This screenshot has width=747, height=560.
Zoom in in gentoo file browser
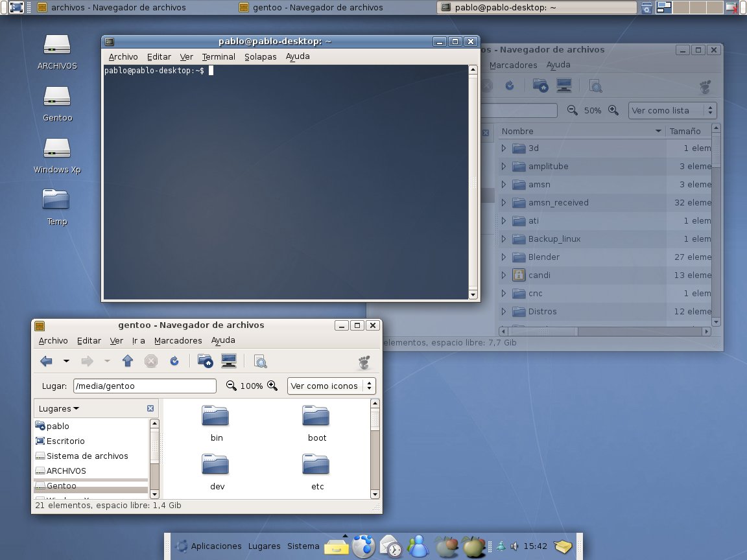tap(272, 386)
